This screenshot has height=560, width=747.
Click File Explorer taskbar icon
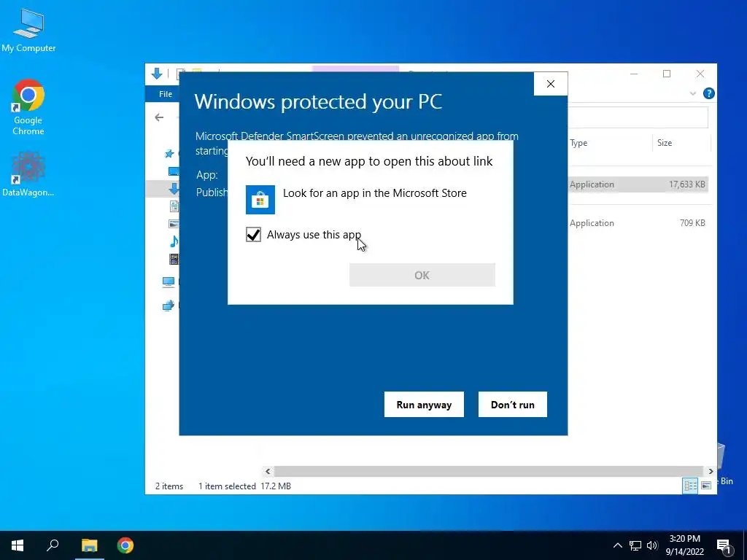tap(89, 545)
